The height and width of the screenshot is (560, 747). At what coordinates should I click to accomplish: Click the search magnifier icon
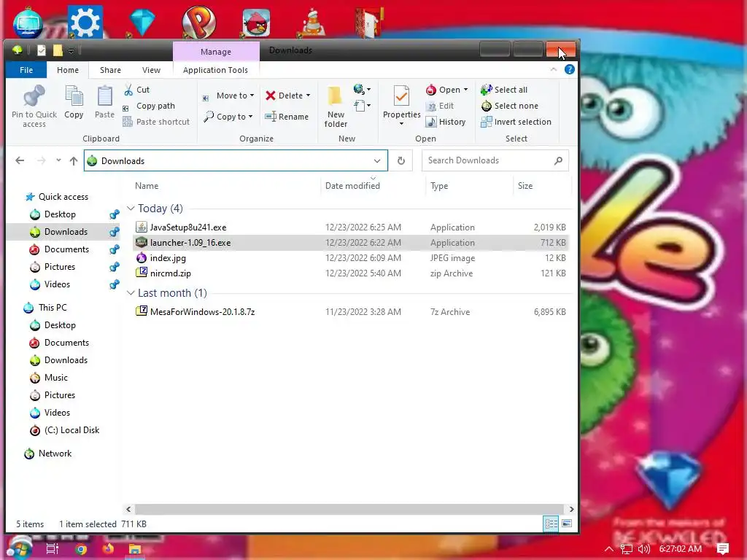click(x=558, y=161)
